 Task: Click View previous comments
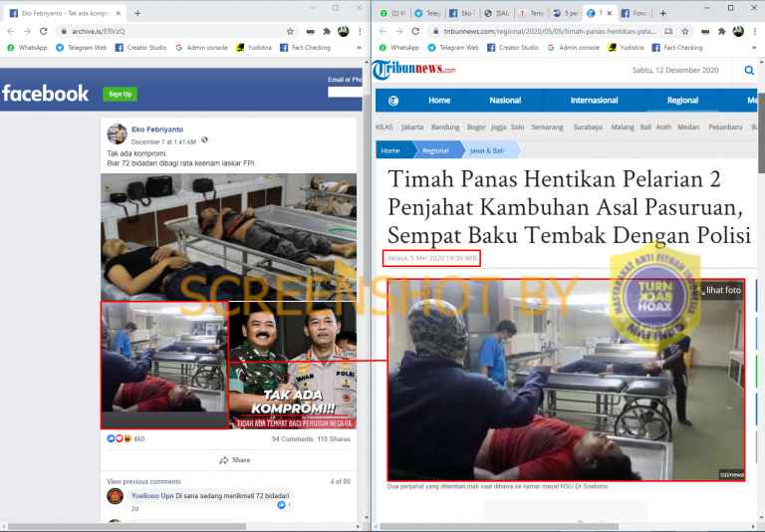click(143, 481)
